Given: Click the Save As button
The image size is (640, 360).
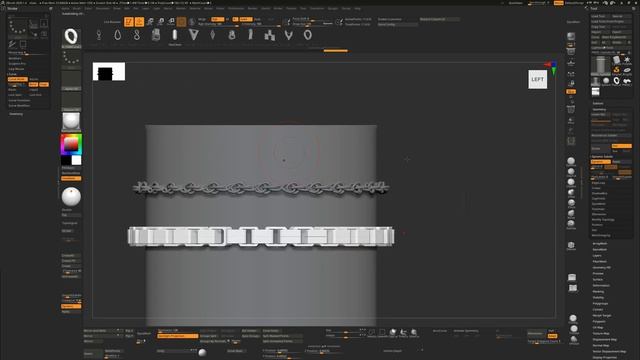Looking at the screenshot, I should [x=622, y=16].
